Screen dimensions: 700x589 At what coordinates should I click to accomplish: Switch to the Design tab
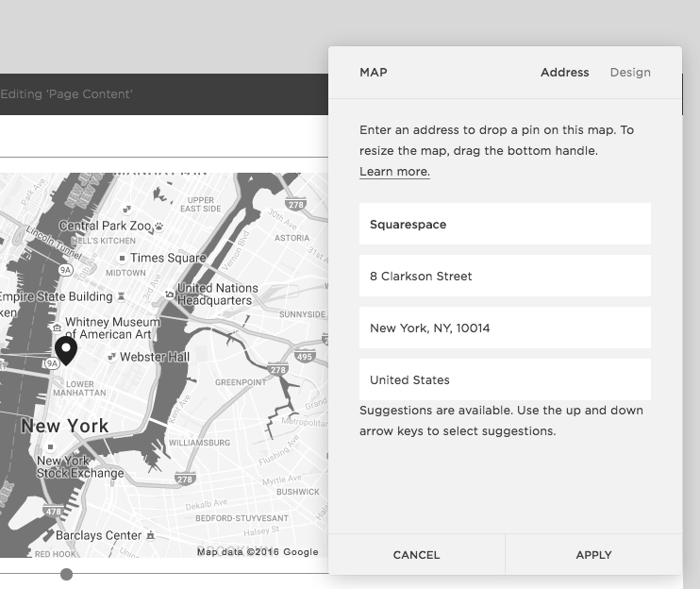point(630,73)
